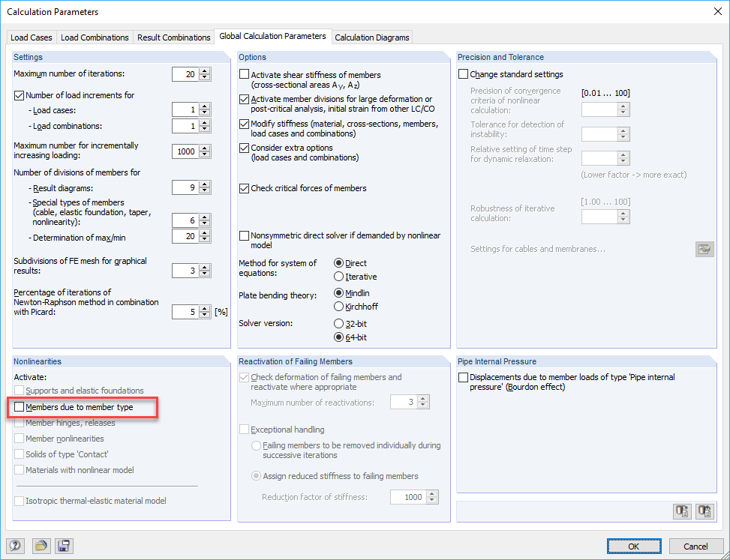The width and height of the screenshot is (730, 560).
Task: Check Members due to member type
Action: click(x=17, y=408)
